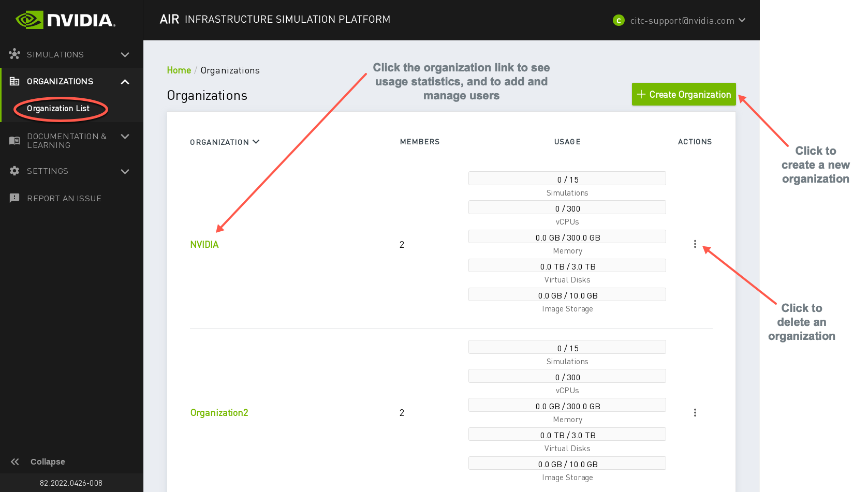Go to Home via breadcrumb link
Screen dimensions: 868x492
179,70
